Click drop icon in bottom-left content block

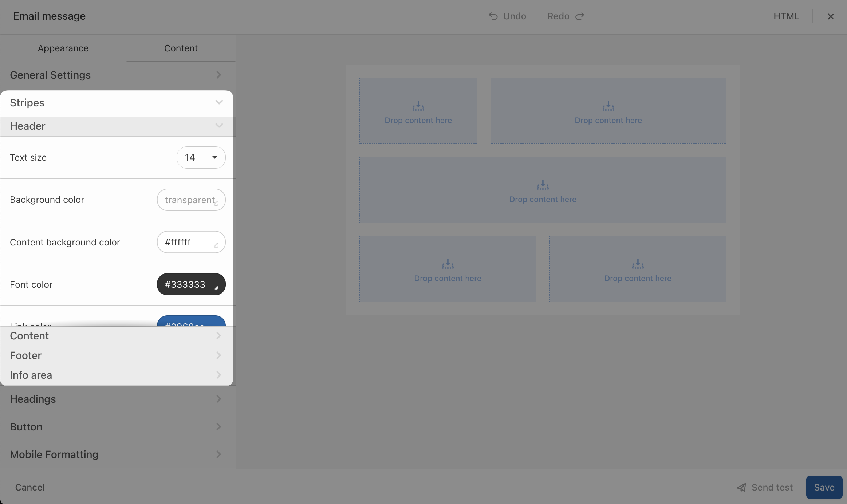448,264
